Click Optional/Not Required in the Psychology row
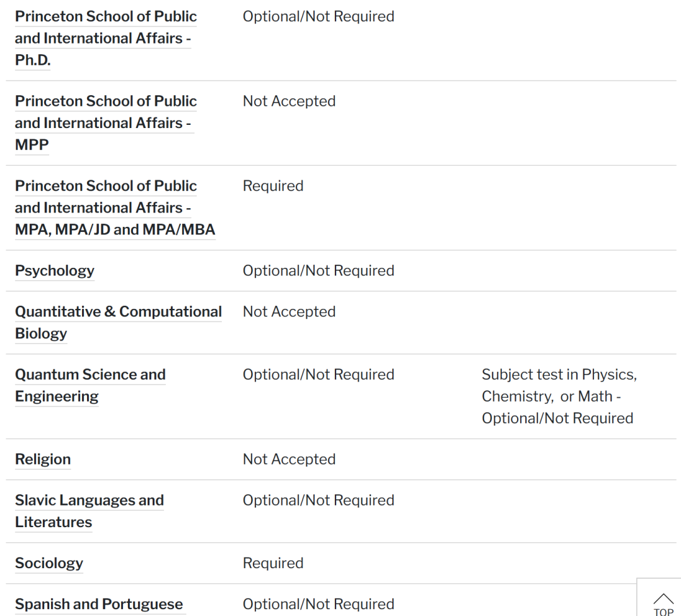This screenshot has width=681, height=616. 318,271
